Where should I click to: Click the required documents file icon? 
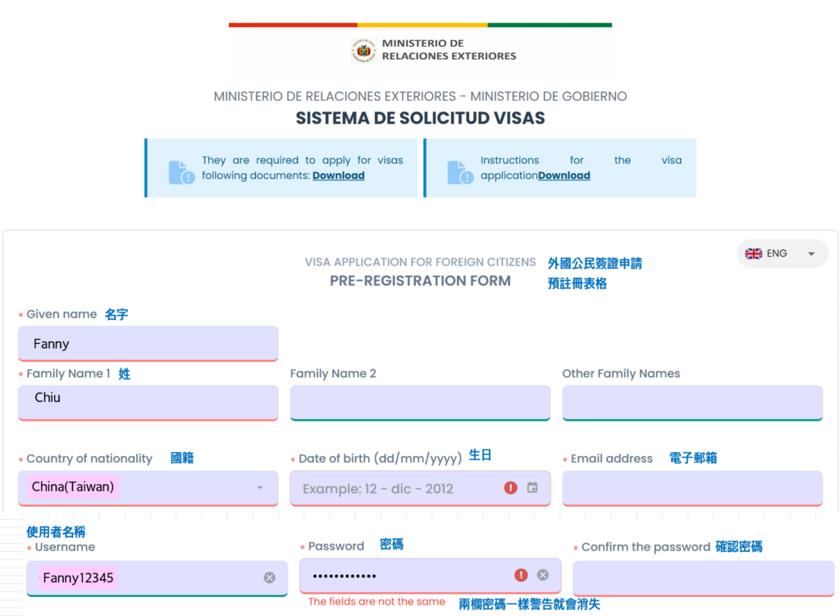[180, 172]
